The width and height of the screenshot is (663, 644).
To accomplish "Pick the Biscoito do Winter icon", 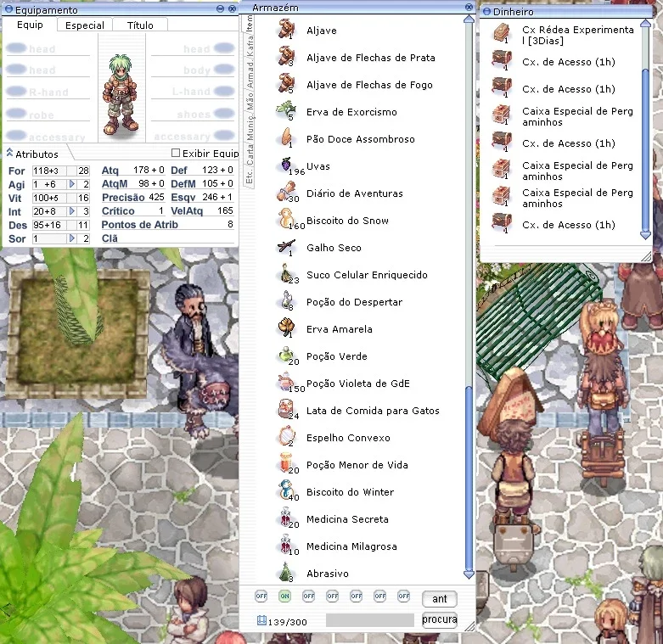I will (x=286, y=490).
